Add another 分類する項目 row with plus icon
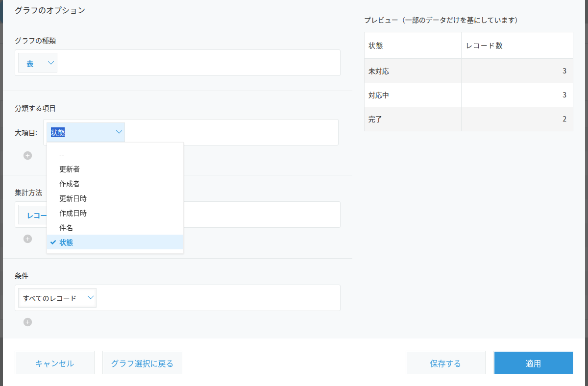 [28, 156]
